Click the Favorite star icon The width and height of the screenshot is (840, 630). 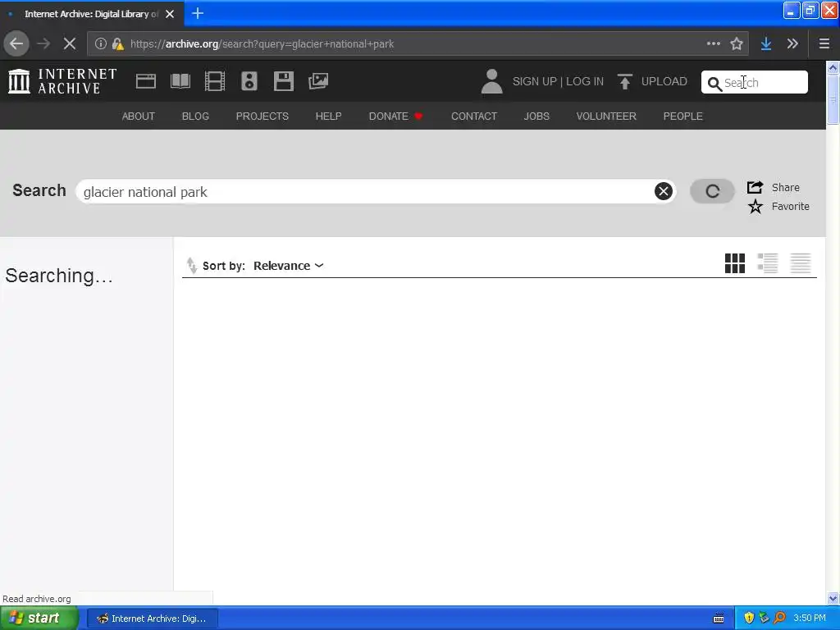coord(756,206)
